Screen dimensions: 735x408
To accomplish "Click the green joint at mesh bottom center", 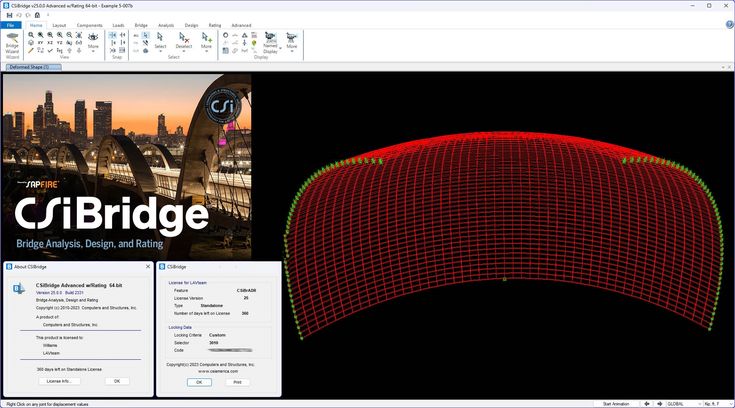I will coord(504,280).
